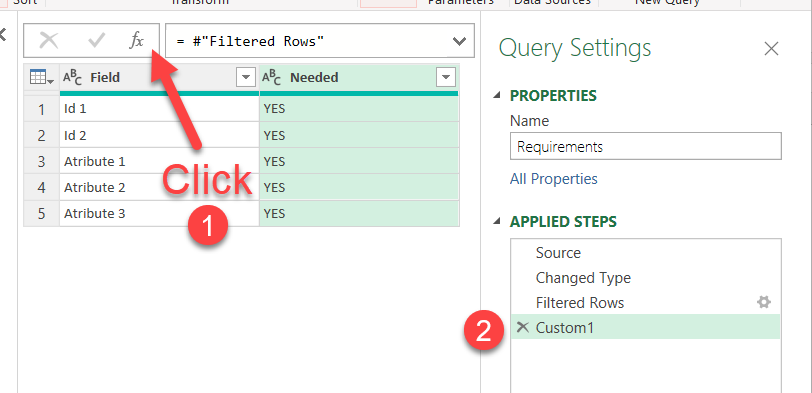Screen dimensions: 812x393
Task: Open the Needed column filter dropdown
Action: tap(446, 78)
